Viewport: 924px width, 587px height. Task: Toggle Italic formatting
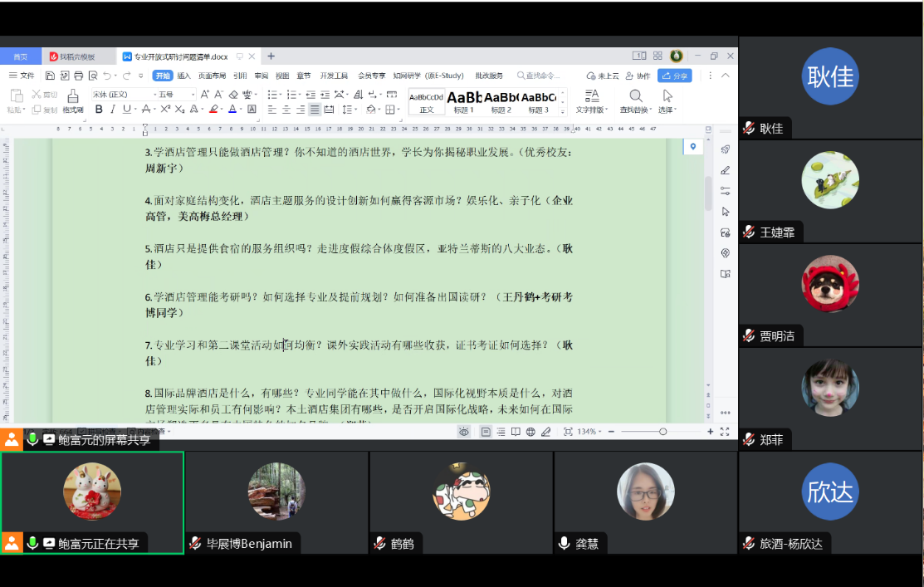[113, 109]
